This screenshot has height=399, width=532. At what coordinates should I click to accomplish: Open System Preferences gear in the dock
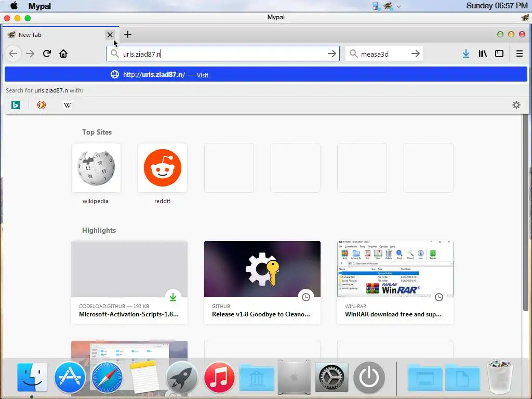(x=331, y=377)
